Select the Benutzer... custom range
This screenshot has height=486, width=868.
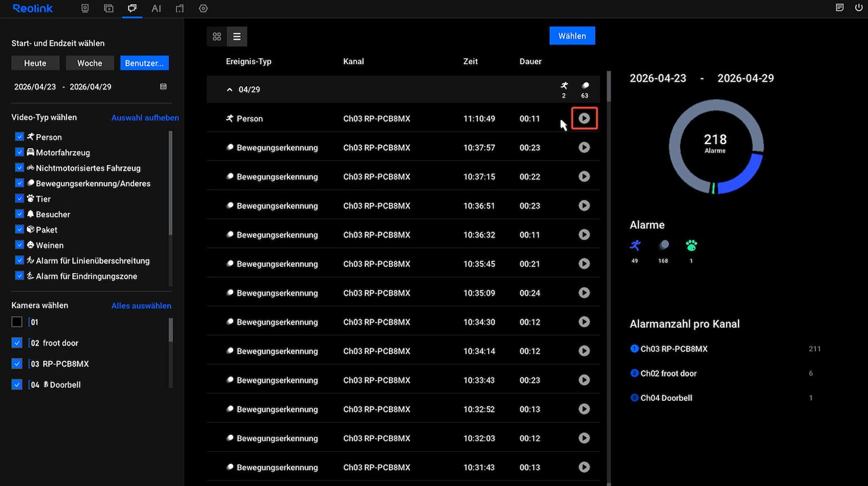point(144,63)
